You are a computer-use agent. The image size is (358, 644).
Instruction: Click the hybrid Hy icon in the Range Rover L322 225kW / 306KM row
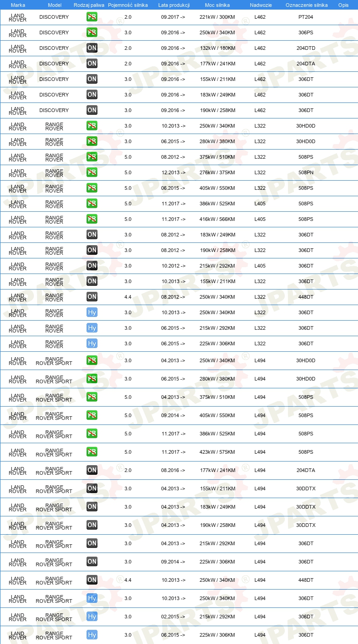tap(92, 343)
